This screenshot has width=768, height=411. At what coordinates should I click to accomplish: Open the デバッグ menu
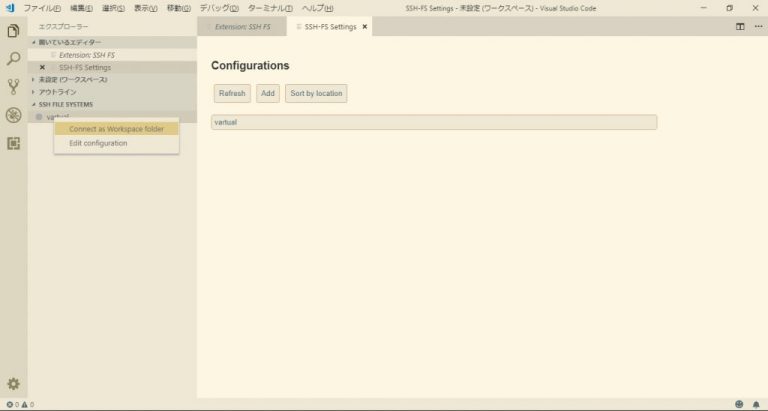[x=219, y=8]
